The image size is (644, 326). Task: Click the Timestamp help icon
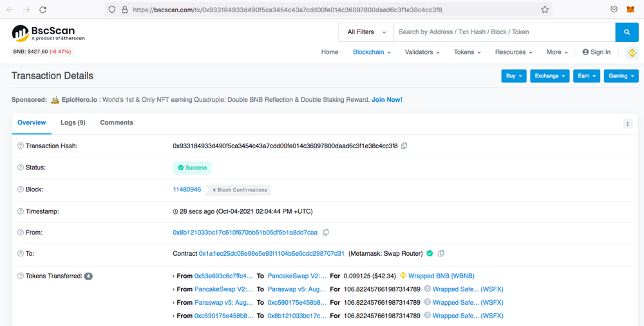tap(21, 211)
